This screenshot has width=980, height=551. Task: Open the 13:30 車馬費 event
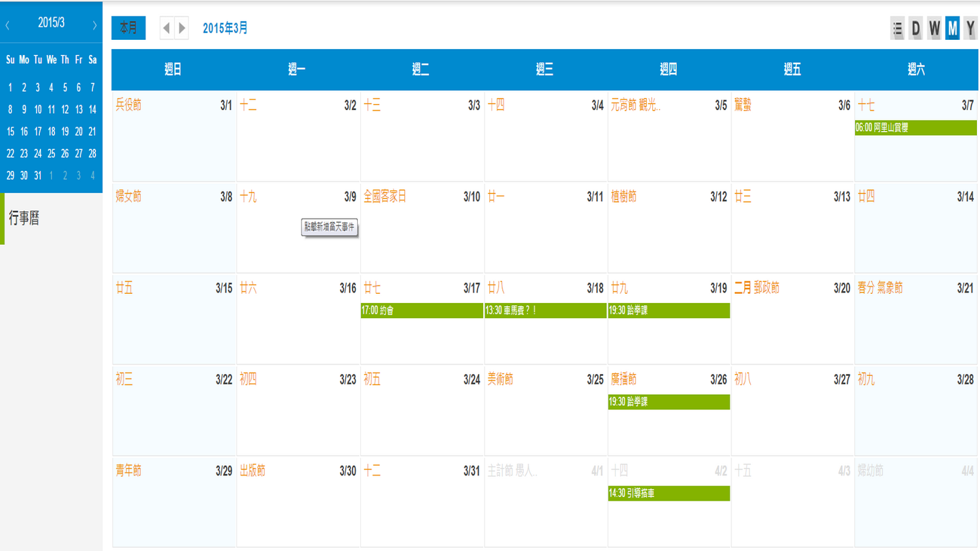coord(545,311)
